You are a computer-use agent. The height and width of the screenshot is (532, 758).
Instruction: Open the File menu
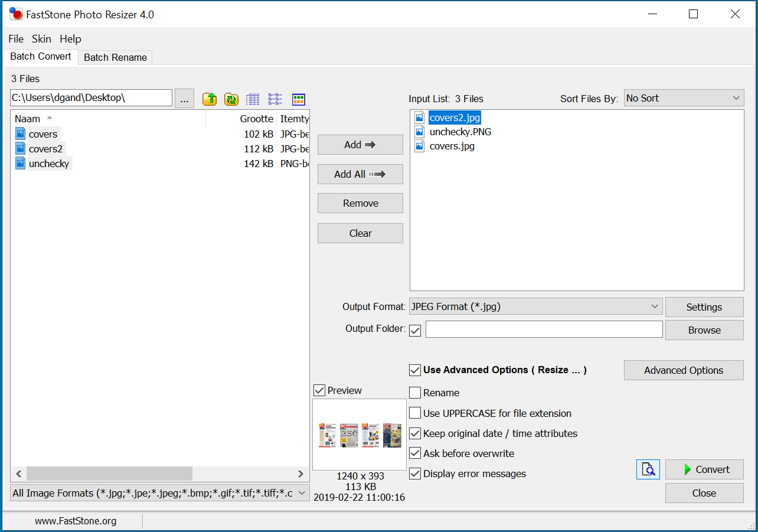click(16, 39)
